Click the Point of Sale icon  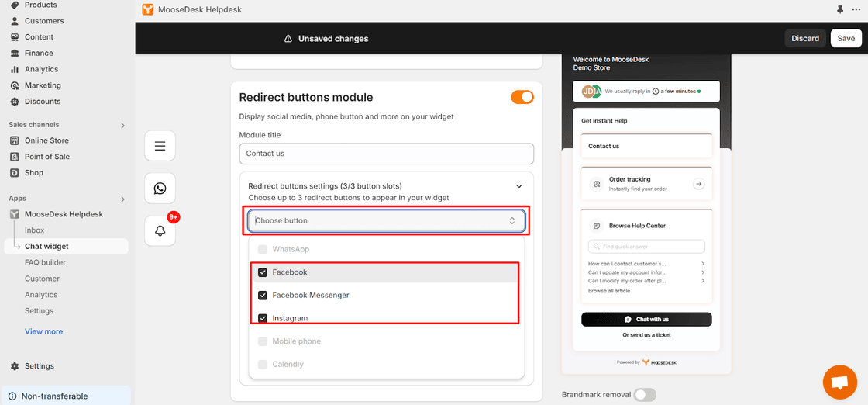[x=15, y=157]
